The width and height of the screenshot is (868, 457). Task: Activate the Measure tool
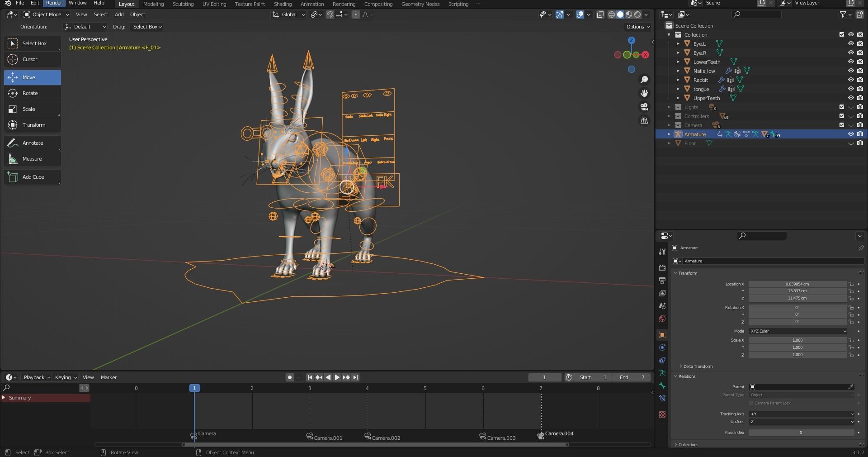(x=32, y=159)
